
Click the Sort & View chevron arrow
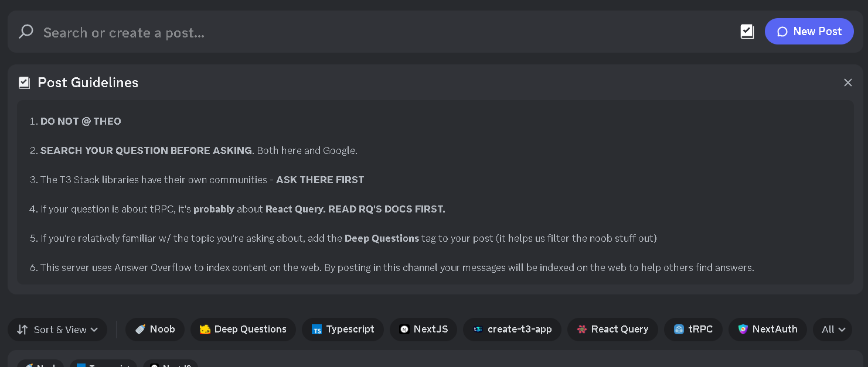[x=93, y=330]
